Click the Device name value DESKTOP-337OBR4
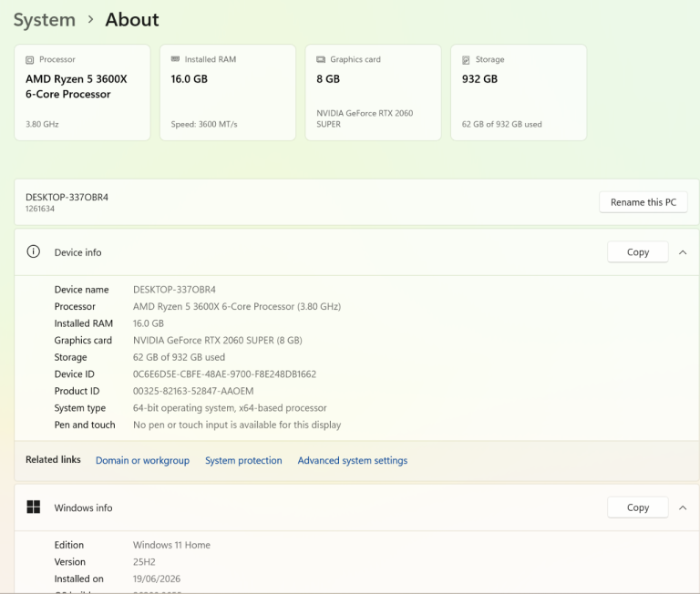Screen dimensions: 700x594 tap(174, 290)
